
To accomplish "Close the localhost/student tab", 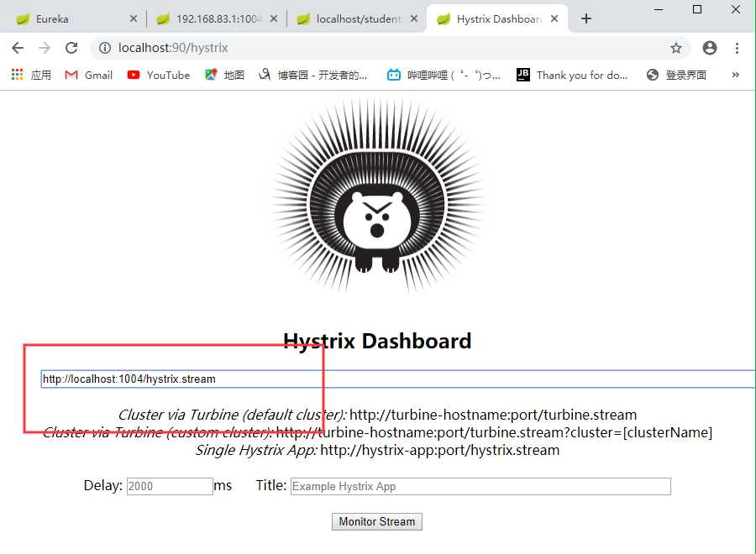I will [x=413, y=18].
